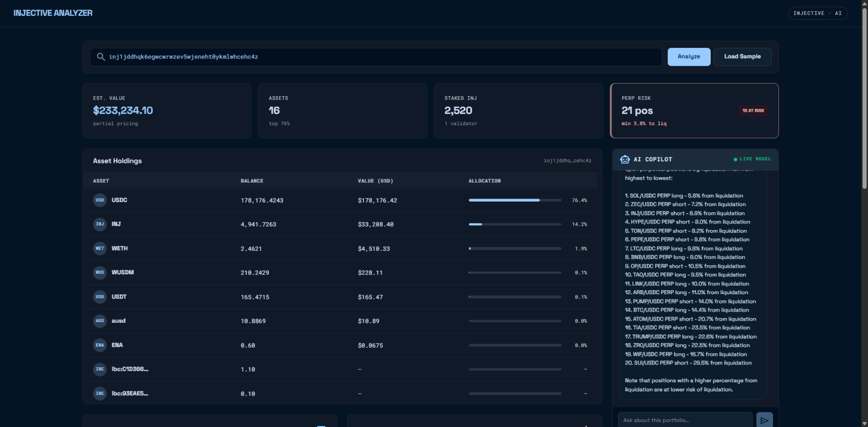Click the ibc:C1D366... asset name
This screenshot has height=427, width=868.
click(130, 369)
